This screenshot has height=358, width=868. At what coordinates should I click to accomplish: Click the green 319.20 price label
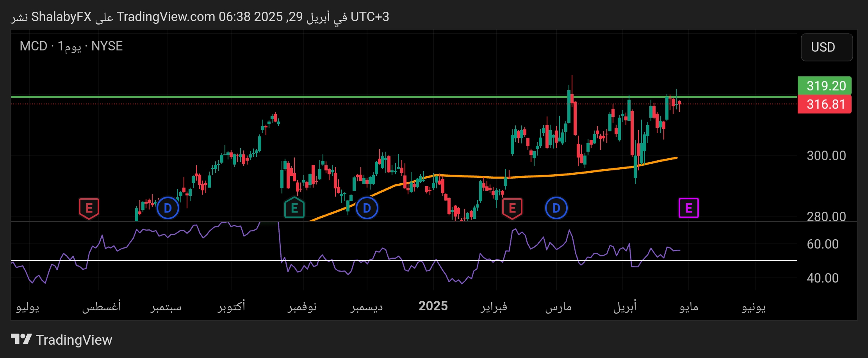824,86
